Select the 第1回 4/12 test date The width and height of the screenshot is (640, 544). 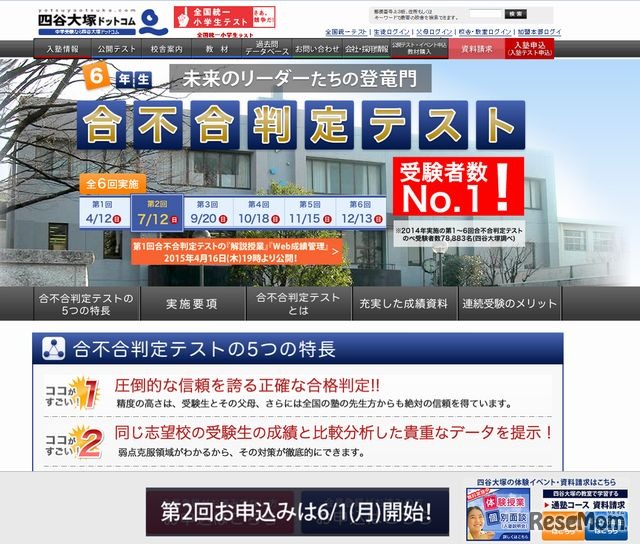coord(104,213)
